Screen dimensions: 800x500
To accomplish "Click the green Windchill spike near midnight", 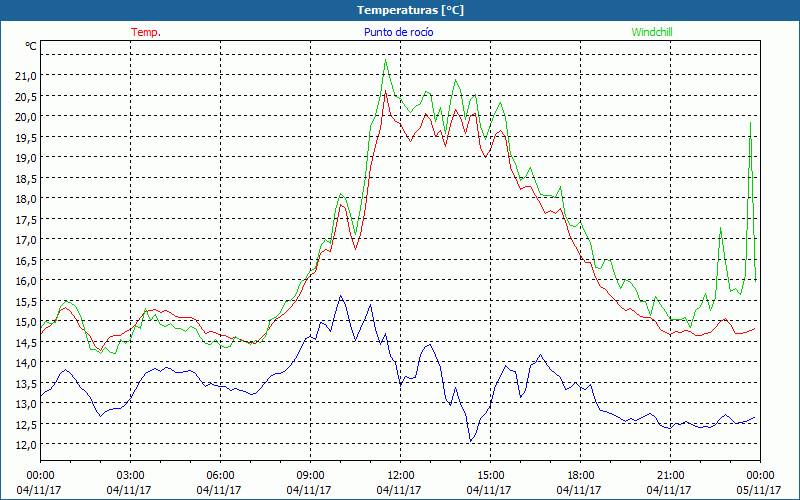I will 750,123.
